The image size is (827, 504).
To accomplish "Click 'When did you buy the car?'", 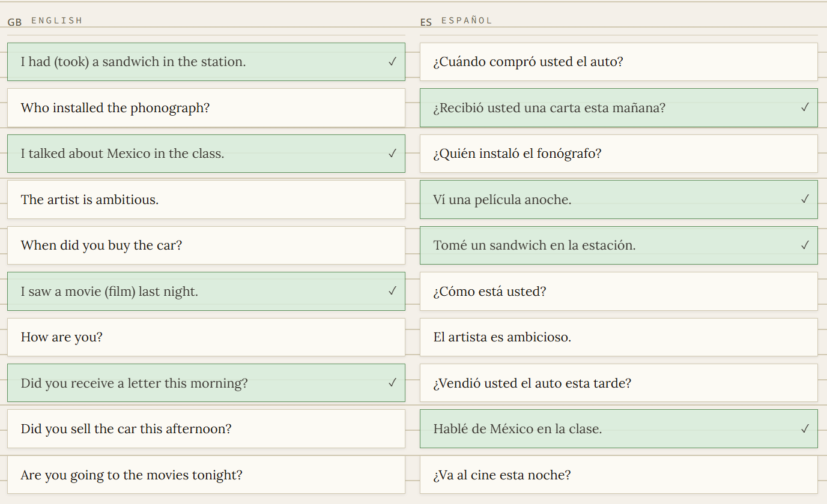I will [x=206, y=245].
